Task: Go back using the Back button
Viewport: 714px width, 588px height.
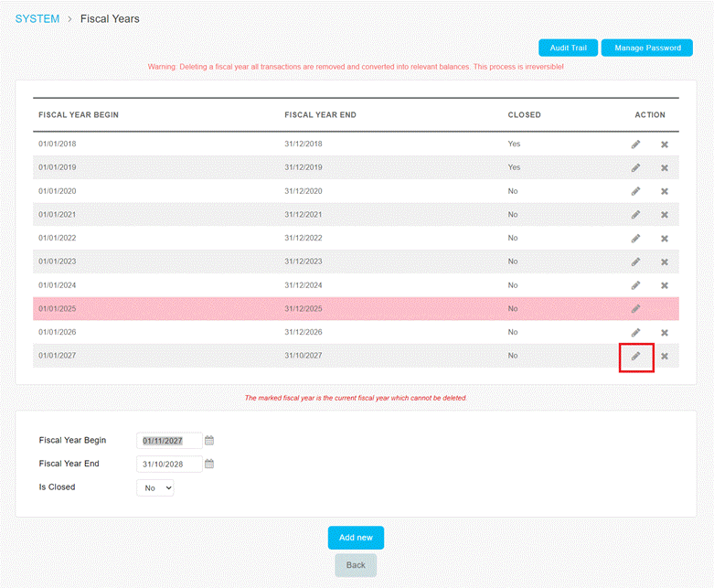Action: [x=356, y=565]
